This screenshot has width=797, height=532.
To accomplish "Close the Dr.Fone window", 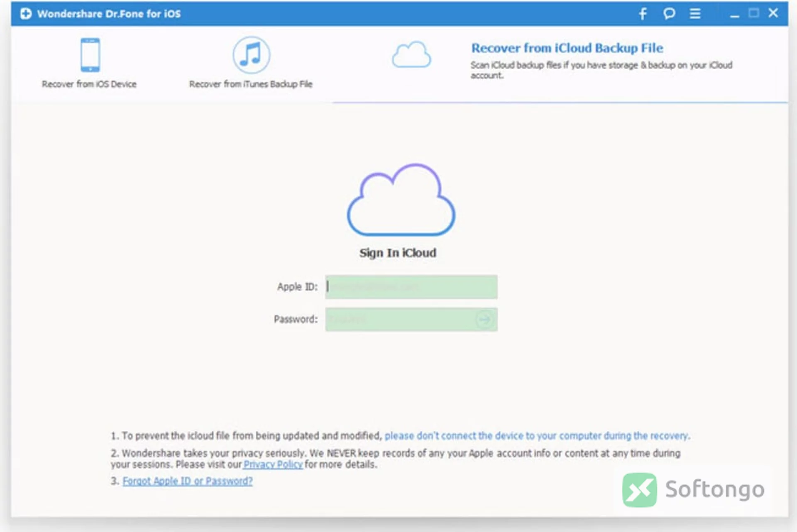I will pos(773,13).
